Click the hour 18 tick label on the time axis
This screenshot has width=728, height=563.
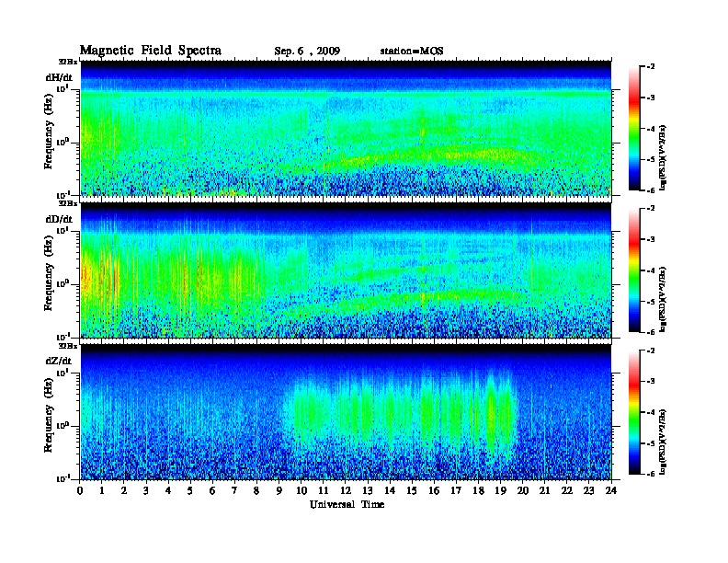478,491
